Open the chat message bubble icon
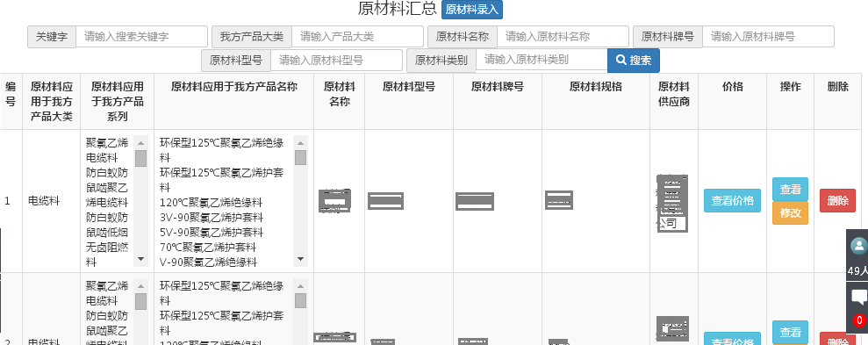This screenshot has height=345, width=868. tap(859, 298)
